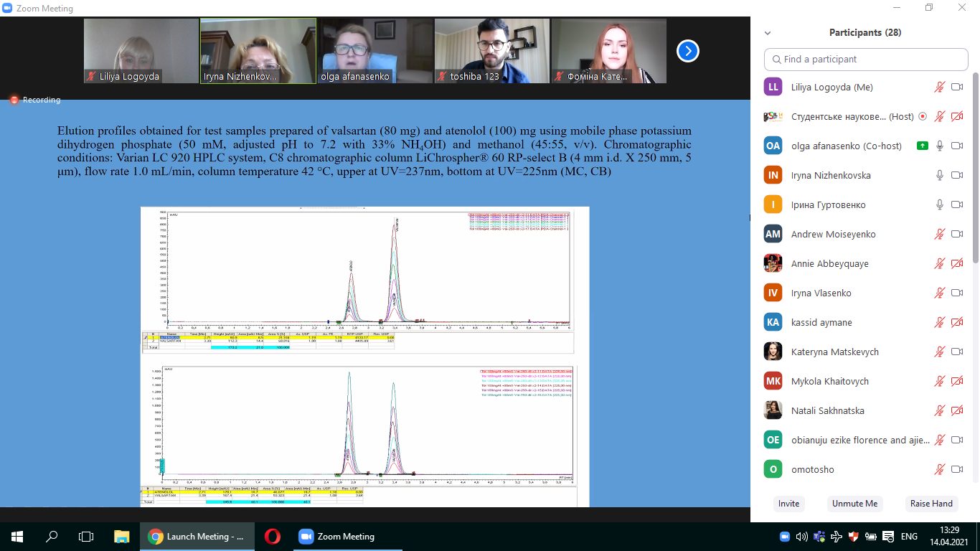Toggle the volume icon in system tray
980x551 pixels.
(801, 536)
